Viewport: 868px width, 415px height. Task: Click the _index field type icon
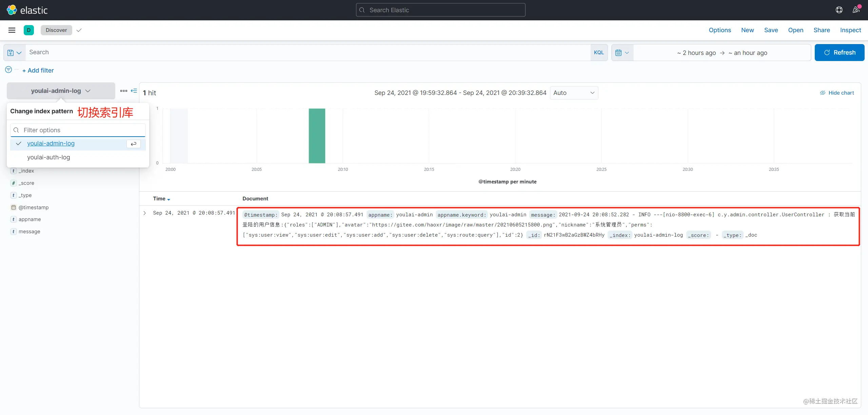coord(14,171)
